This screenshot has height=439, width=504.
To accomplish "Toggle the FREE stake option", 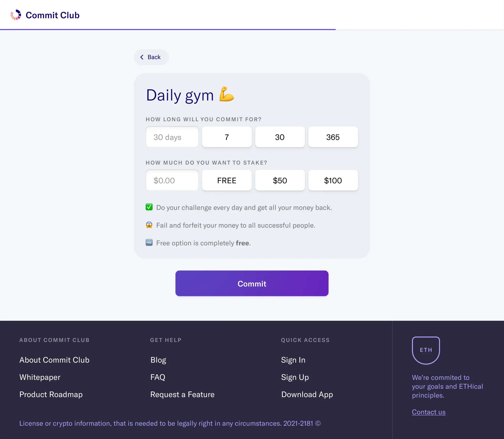I will tap(226, 180).
